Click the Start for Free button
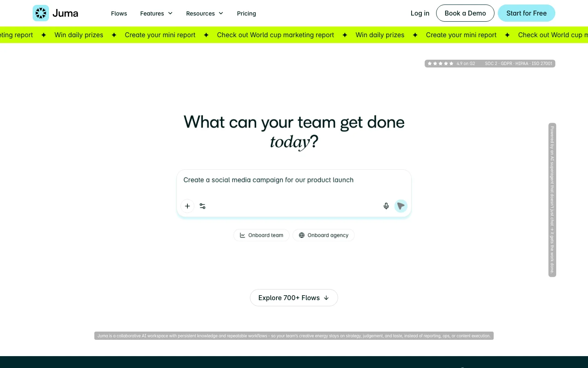Image resolution: width=588 pixels, height=368 pixels. pyautogui.click(x=526, y=13)
